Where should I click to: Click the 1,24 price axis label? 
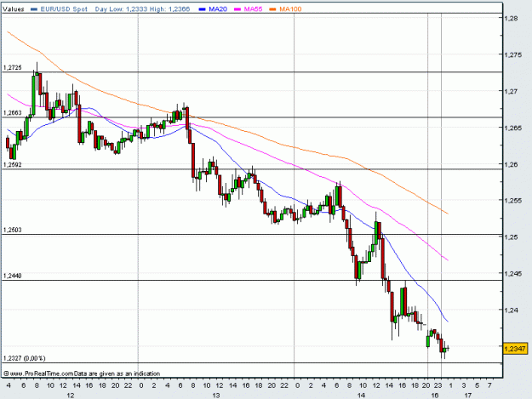click(x=512, y=310)
